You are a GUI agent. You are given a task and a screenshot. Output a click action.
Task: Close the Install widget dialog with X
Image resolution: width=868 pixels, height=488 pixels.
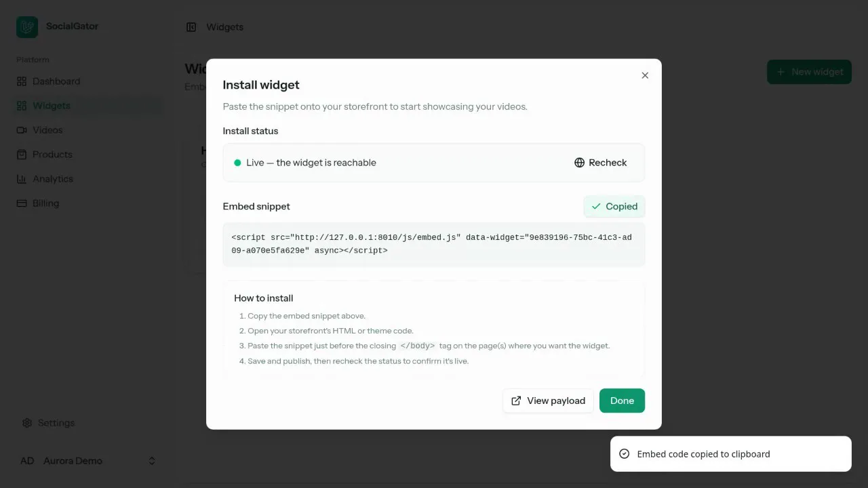click(645, 75)
